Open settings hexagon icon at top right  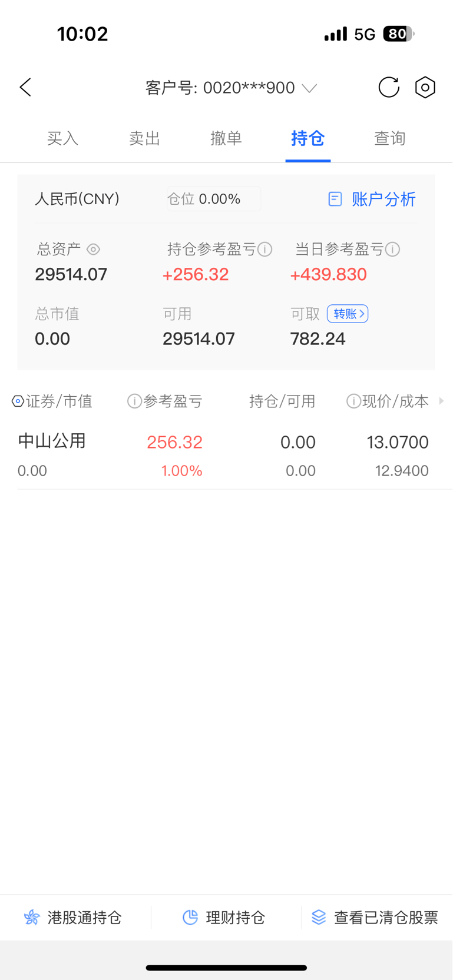(425, 88)
